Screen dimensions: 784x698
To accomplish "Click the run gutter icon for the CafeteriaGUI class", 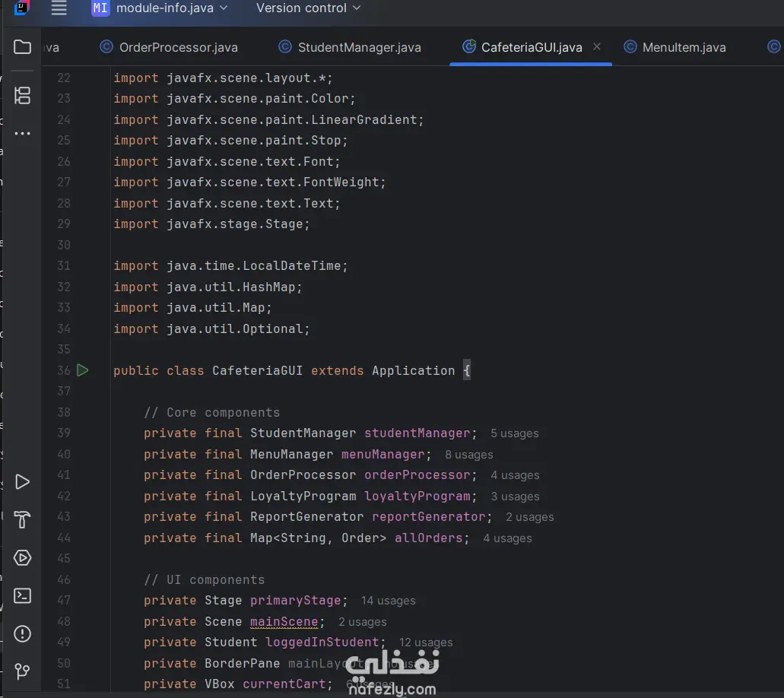I will 82,370.
